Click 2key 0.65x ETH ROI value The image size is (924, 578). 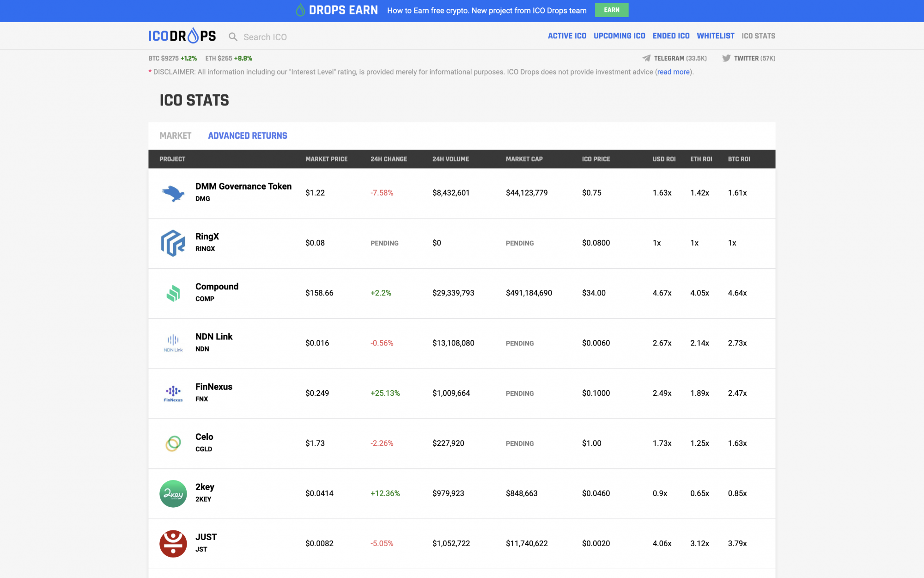(x=699, y=493)
